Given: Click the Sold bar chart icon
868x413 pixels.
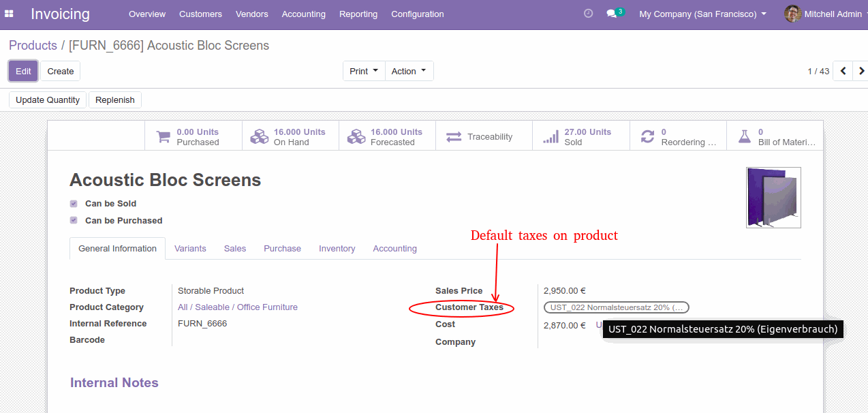Looking at the screenshot, I should [x=551, y=137].
